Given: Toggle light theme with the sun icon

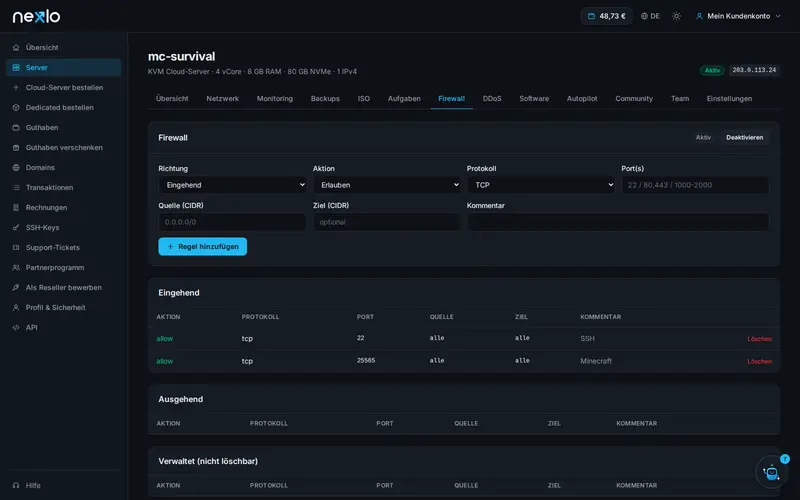Looking at the screenshot, I should point(677,16).
